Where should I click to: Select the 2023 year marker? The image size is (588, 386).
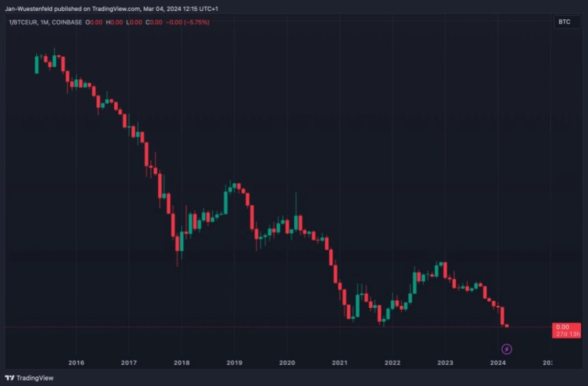445,363
